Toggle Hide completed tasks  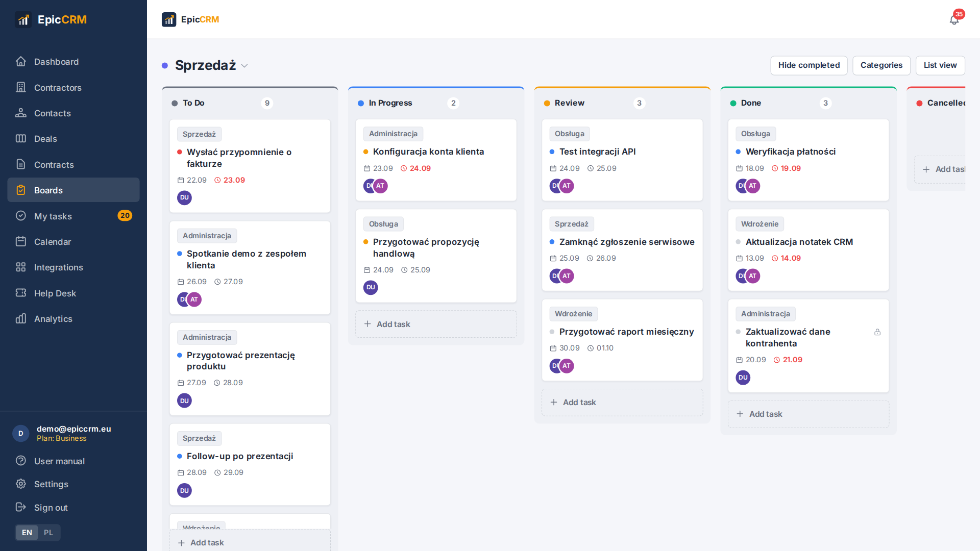click(x=809, y=65)
